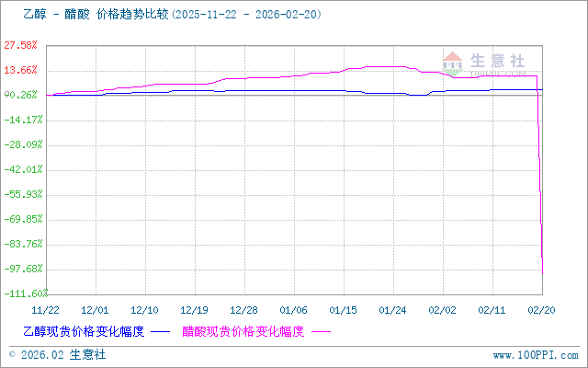Select the 01/15 date on the x-axis
Image resolution: width=588 pixels, height=368 pixels.
pyautogui.click(x=344, y=310)
